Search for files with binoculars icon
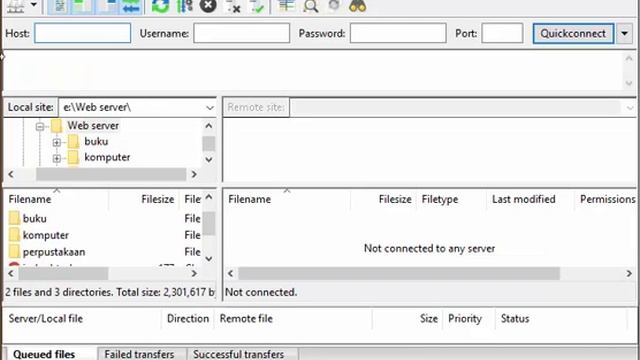Viewport: 640px width, 360px height. [x=358, y=6]
